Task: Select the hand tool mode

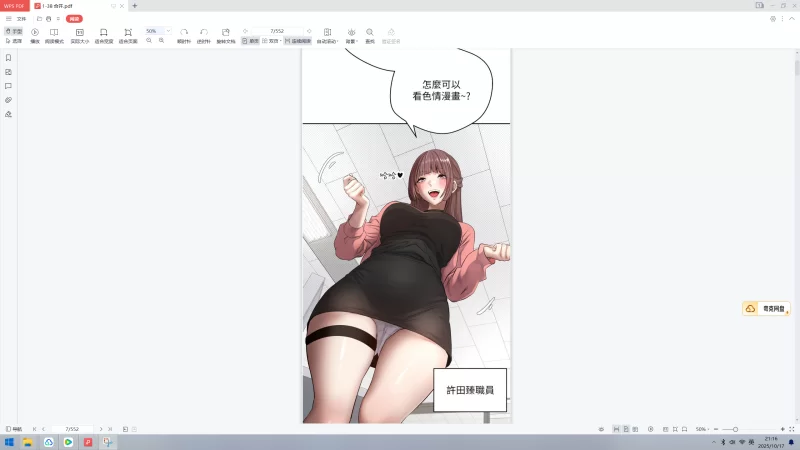Action: 14,31
